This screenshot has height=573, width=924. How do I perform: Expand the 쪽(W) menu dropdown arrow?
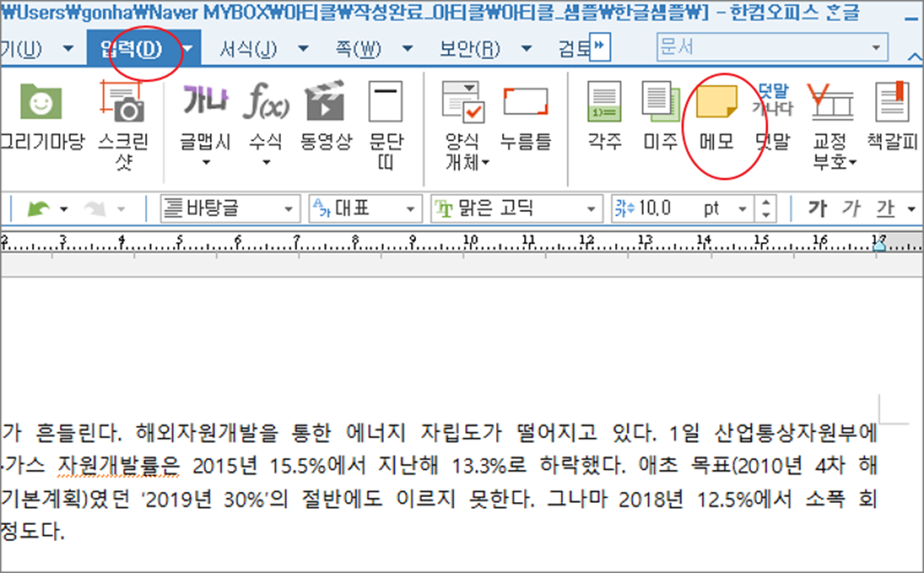[x=407, y=49]
